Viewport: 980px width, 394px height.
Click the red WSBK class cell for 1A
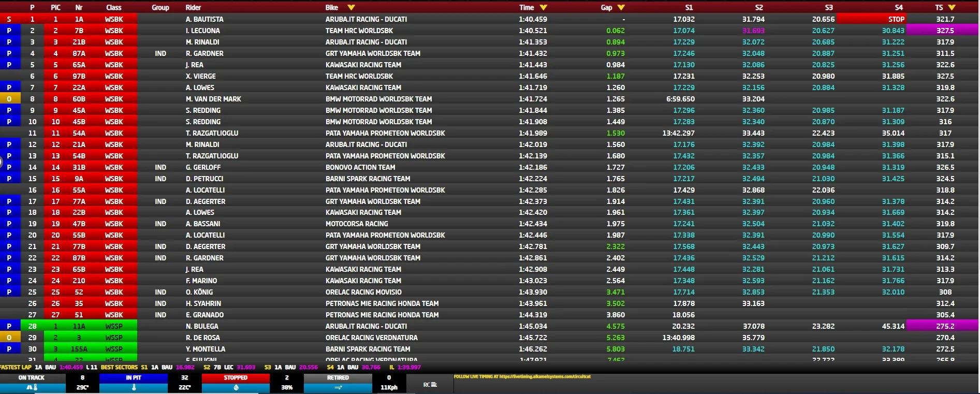click(114, 19)
